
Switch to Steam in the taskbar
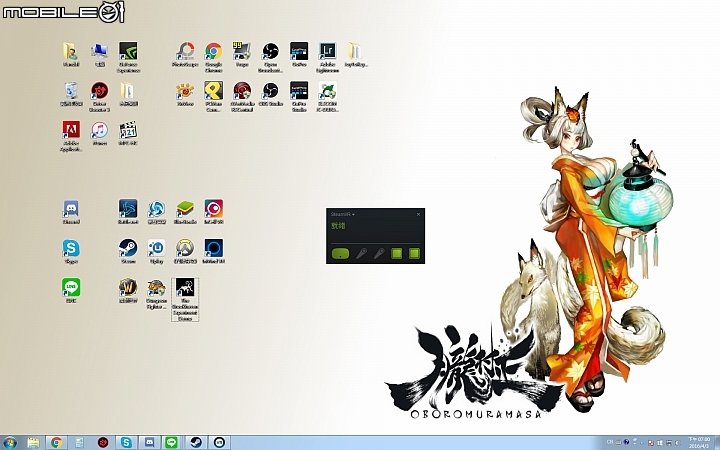pos(196,443)
